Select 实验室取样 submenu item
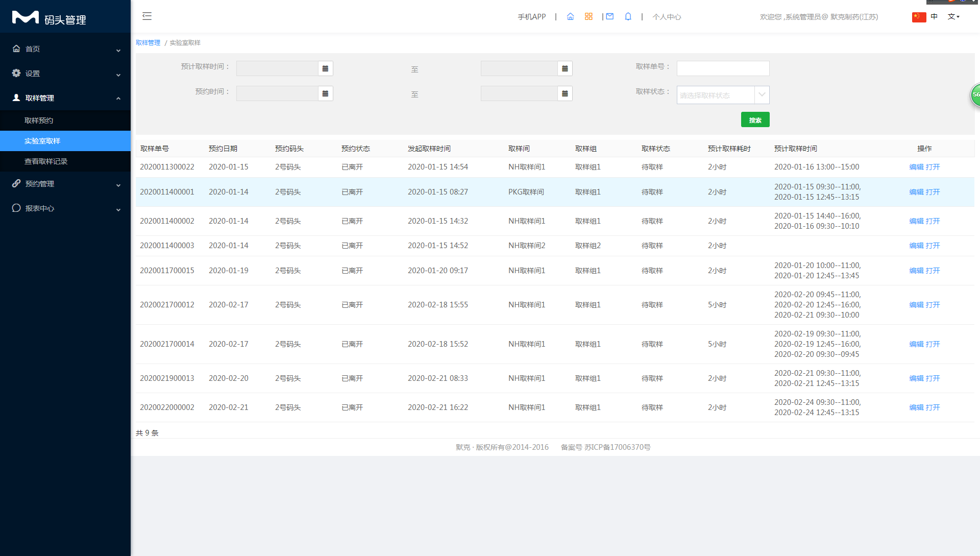The image size is (980, 556). tap(65, 141)
